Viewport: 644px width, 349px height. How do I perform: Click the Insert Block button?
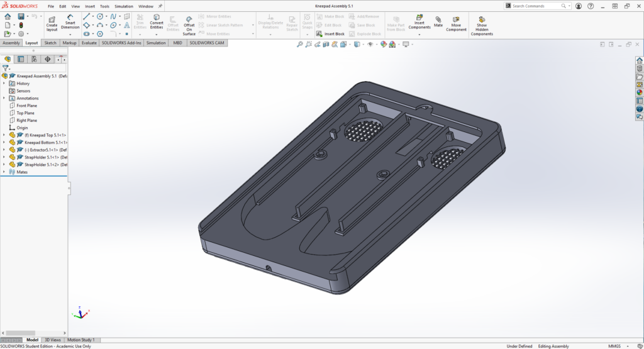pos(331,34)
